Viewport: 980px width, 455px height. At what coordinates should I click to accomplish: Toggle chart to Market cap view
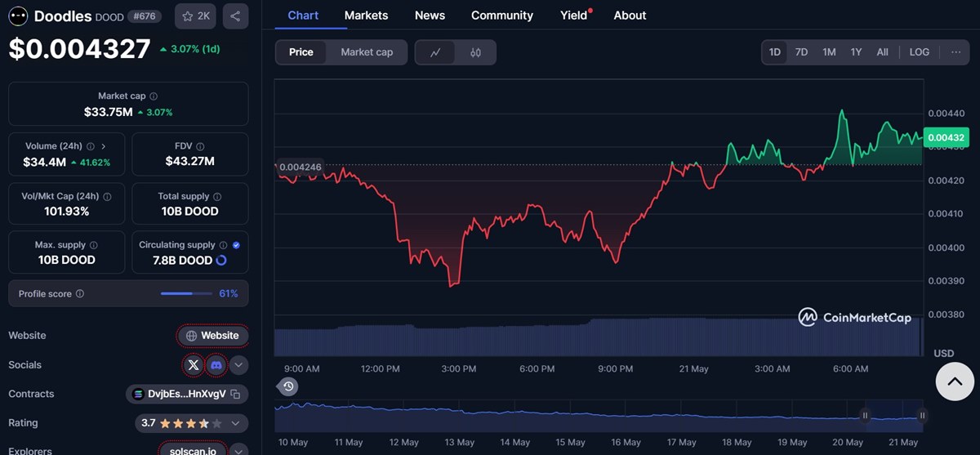(x=367, y=52)
